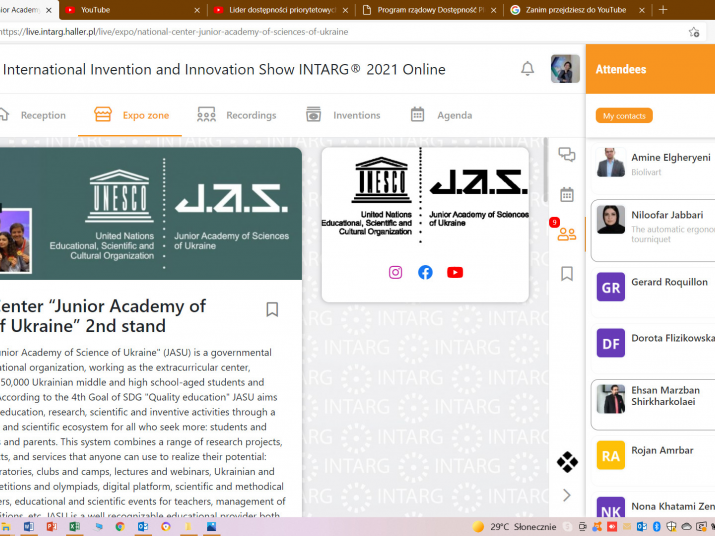This screenshot has height=536, width=715.
Task: Open the user profile avatar menu
Action: click(565, 69)
